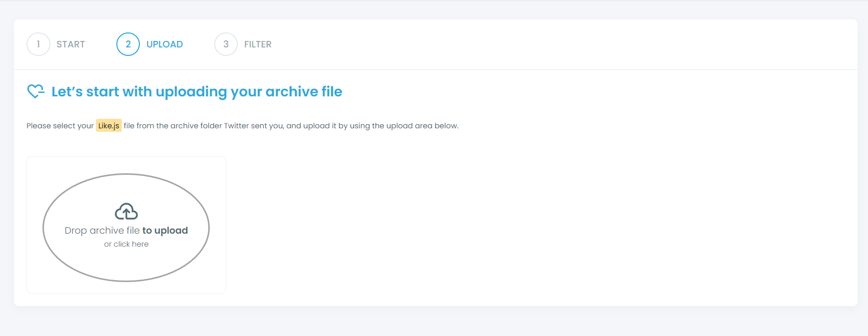Click the 'Let's start with uploading' heading

click(197, 92)
